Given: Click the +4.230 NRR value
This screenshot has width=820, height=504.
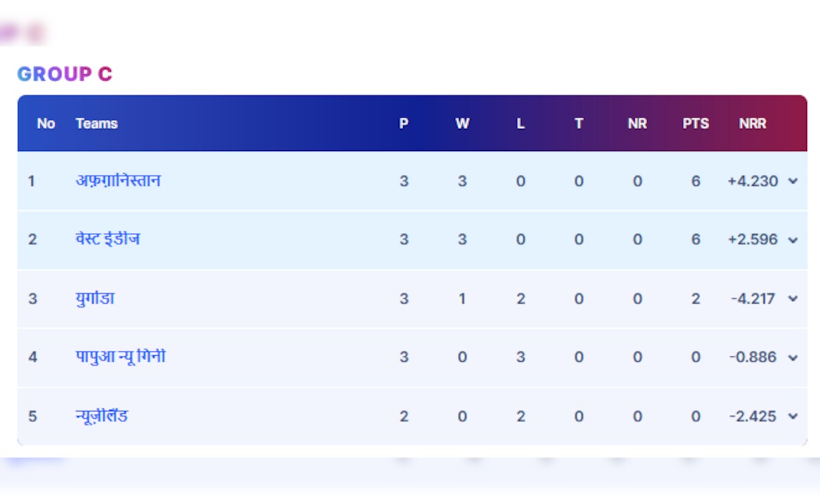Looking at the screenshot, I should tap(752, 182).
